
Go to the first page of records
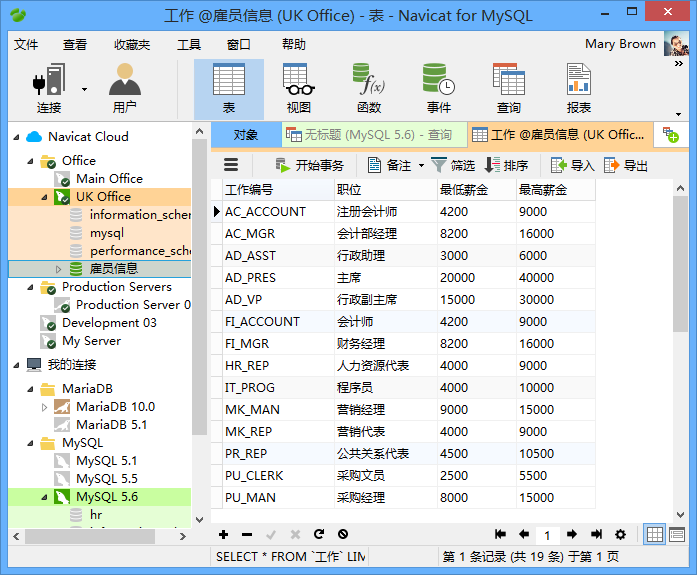point(500,534)
